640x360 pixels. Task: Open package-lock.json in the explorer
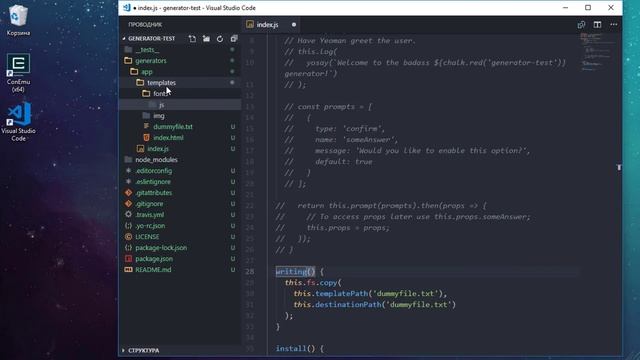click(x=161, y=248)
